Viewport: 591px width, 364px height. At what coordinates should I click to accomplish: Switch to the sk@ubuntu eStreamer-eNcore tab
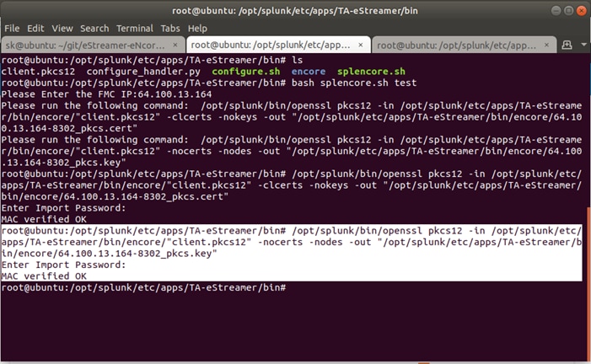pyautogui.click(x=93, y=45)
